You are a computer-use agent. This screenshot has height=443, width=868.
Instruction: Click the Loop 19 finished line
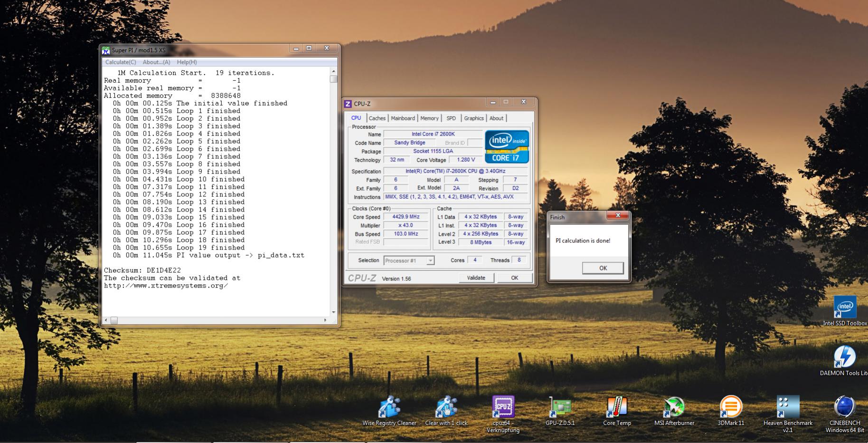[179, 248]
